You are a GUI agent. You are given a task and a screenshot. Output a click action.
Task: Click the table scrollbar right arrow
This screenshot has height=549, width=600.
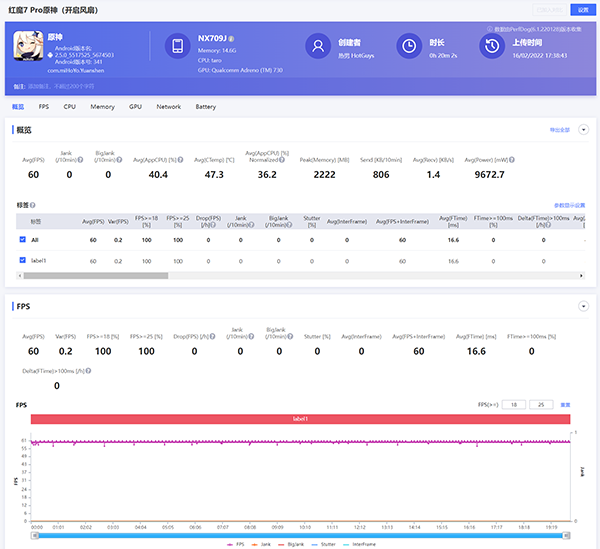pos(581,275)
